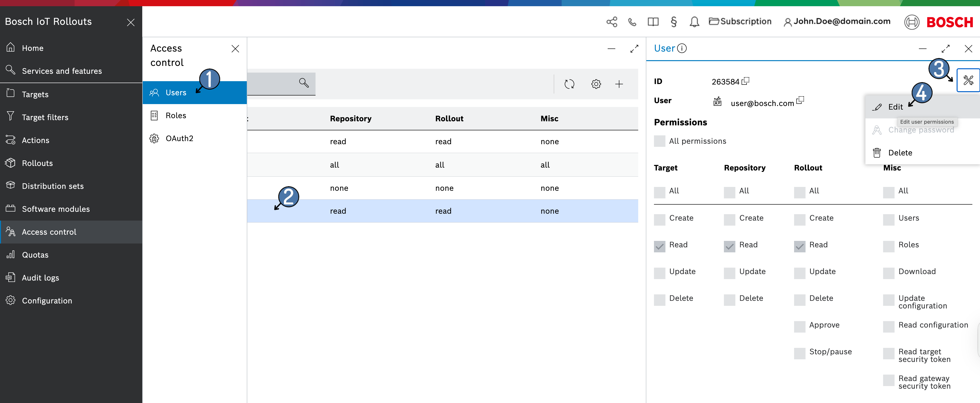Toggle Rollout Read checkbox
Screen dimensions: 980x403
pyautogui.click(x=799, y=246)
